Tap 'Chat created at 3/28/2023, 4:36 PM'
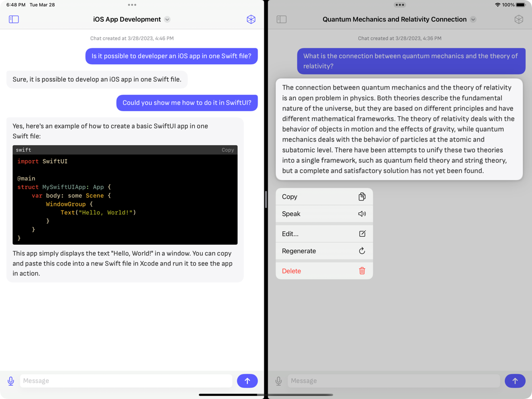Screen dimensions: 532x399 [x=400, y=38]
